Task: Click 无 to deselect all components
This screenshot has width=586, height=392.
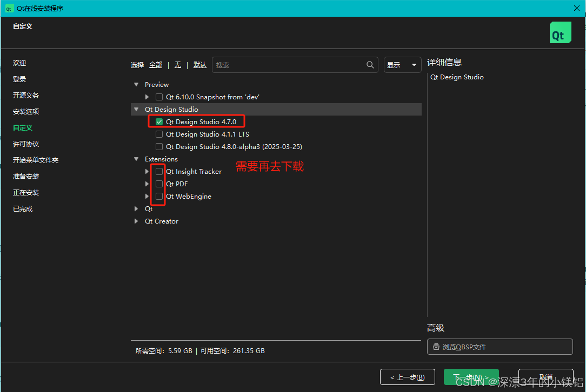Action: coord(178,65)
